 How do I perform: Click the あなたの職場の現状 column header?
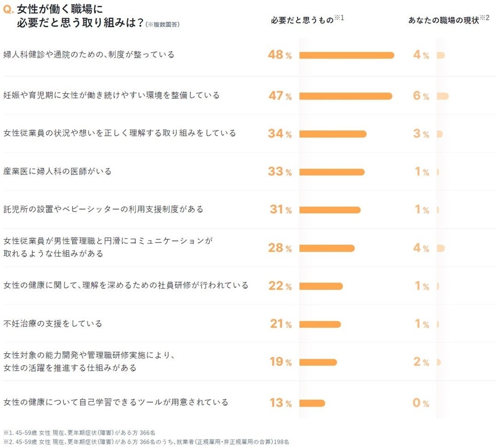point(443,21)
